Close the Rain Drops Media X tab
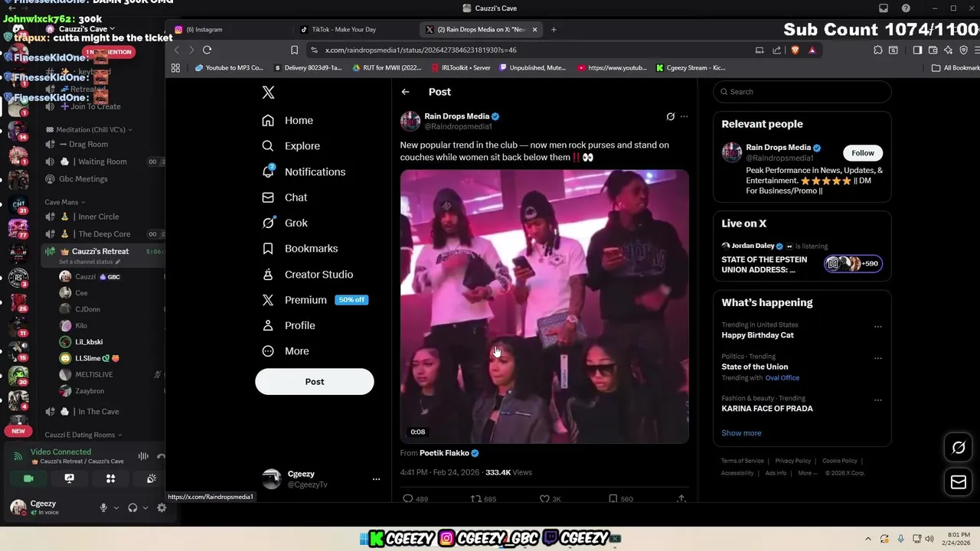The height and width of the screenshot is (551, 980). [534, 29]
